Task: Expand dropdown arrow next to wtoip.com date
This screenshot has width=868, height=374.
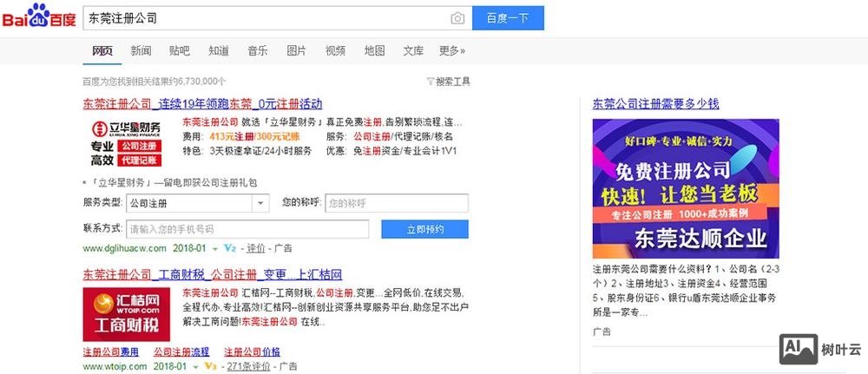Action: (x=195, y=367)
